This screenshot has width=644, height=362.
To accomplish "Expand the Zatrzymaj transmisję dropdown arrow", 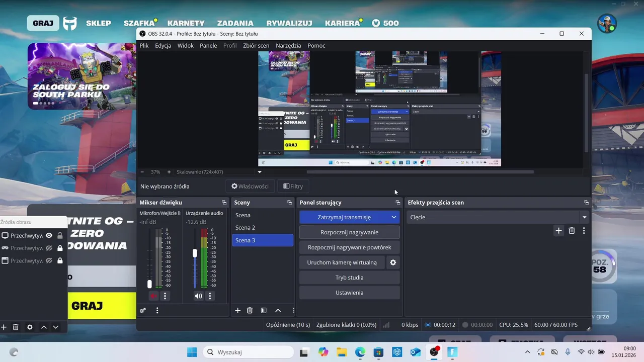I will [394, 217].
